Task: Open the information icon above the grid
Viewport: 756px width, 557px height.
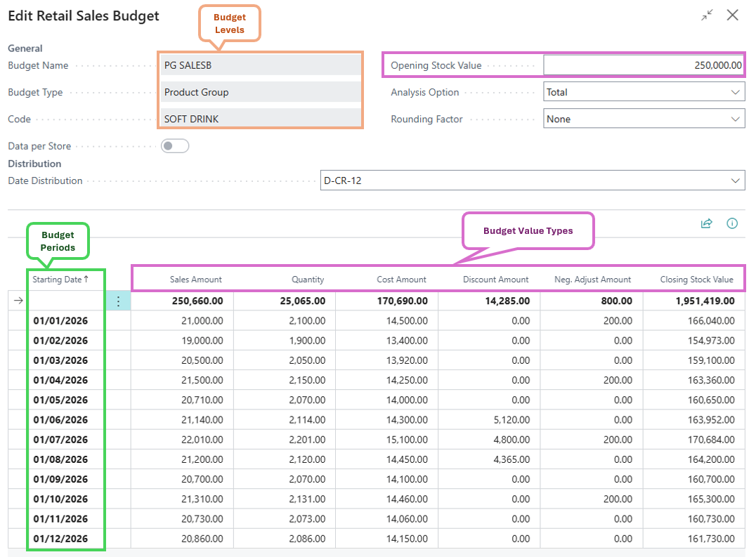Action: point(732,223)
